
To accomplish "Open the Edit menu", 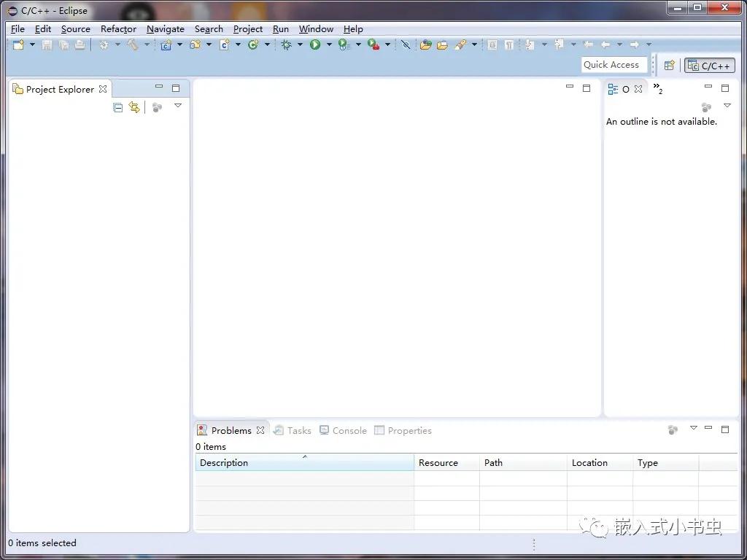I will click(x=43, y=29).
